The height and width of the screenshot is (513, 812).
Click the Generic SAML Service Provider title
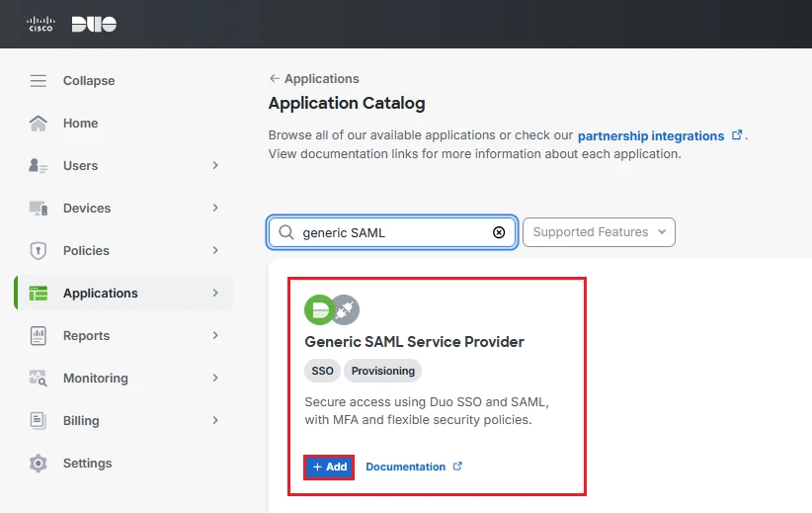(x=414, y=342)
